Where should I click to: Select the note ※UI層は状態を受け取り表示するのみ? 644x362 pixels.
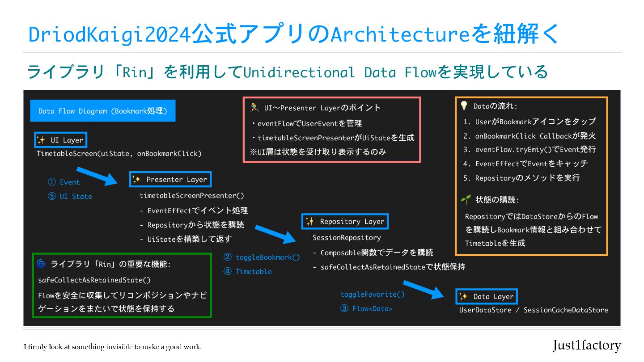click(x=318, y=152)
